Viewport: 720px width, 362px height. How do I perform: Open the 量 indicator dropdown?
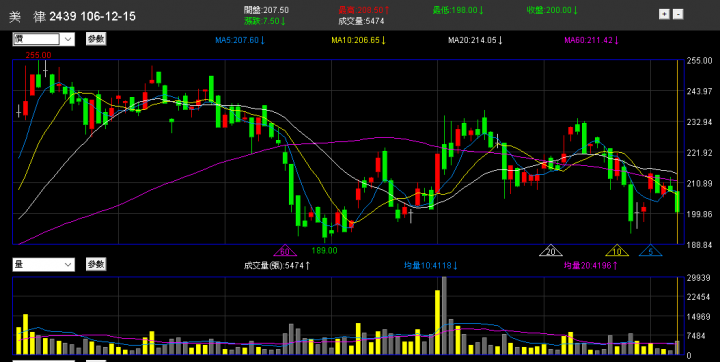coord(43,265)
